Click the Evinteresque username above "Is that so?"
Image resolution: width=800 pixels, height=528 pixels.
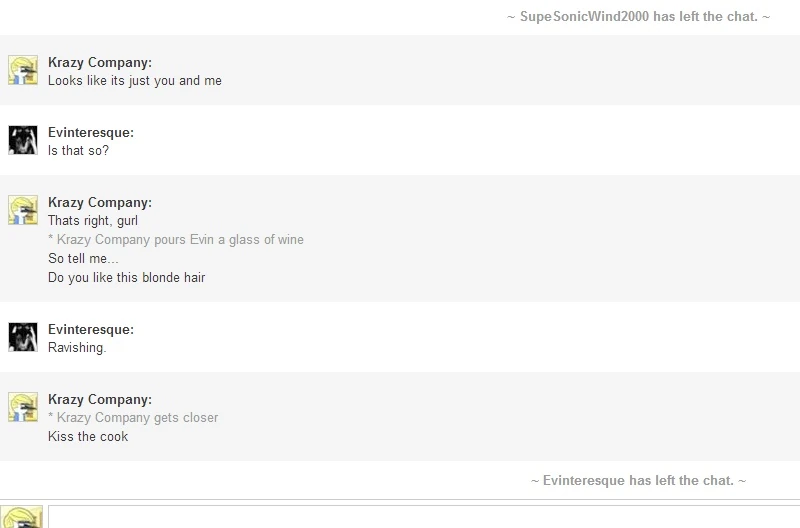pos(91,133)
